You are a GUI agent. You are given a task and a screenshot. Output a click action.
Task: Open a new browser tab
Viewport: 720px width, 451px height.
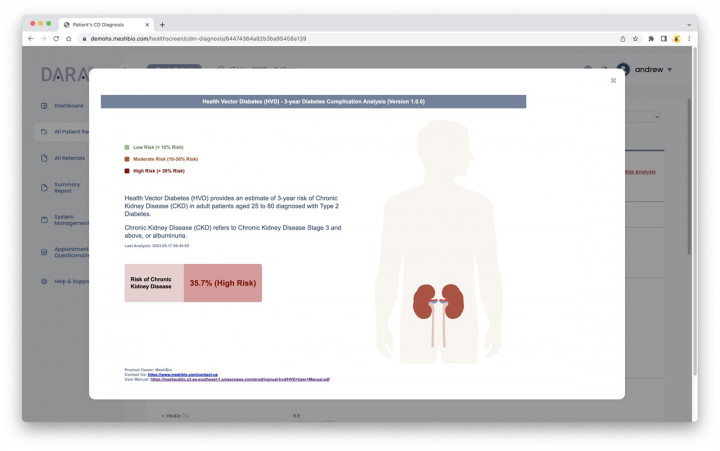pos(162,23)
